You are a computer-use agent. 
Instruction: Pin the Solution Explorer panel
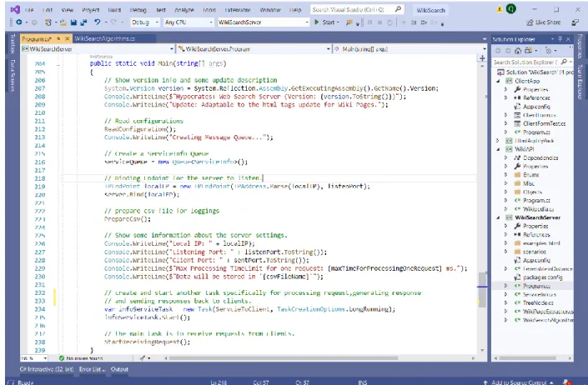click(x=560, y=39)
